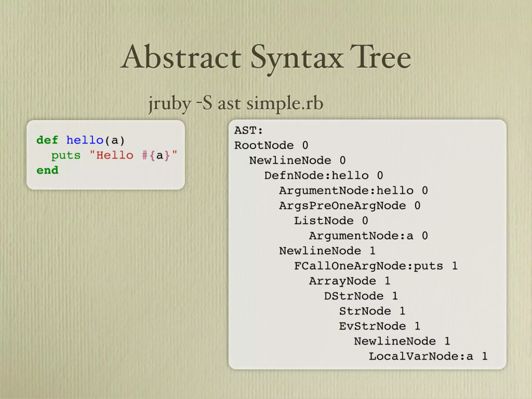Select the 'ArgsPreOneArgNode 0' line
Viewport: 532px width, 399px height.
(x=350, y=206)
